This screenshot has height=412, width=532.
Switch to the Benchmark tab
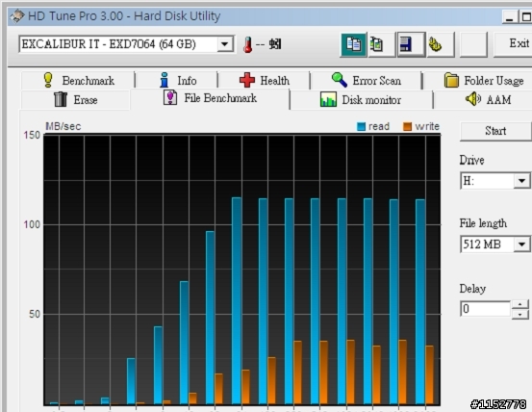click(78, 81)
